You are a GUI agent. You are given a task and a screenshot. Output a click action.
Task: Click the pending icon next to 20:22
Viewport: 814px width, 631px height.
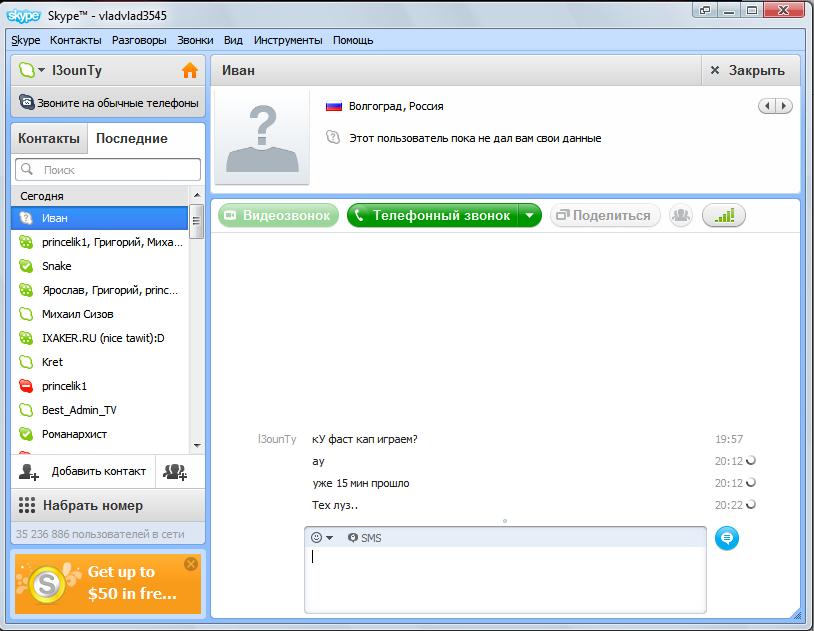pyautogui.click(x=751, y=504)
